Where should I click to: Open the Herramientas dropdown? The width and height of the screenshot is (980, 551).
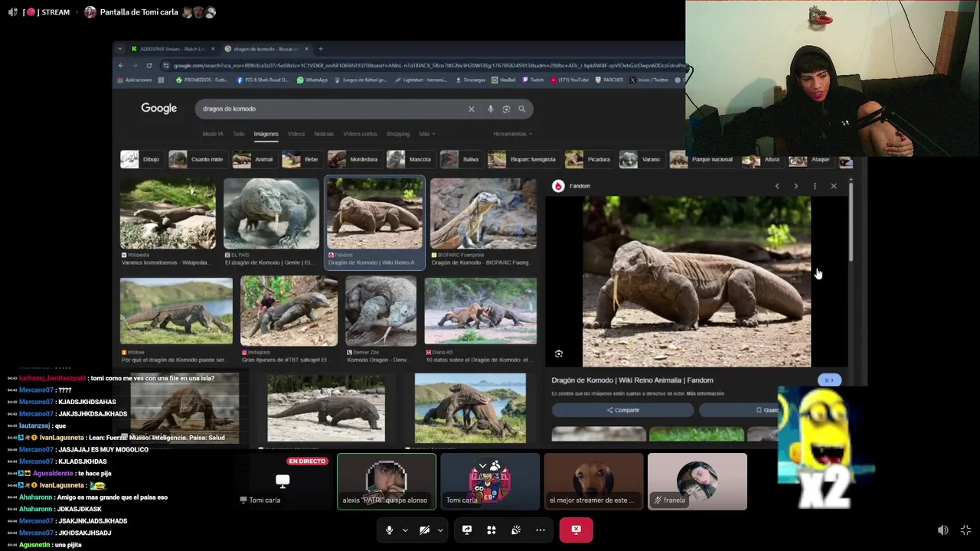tap(512, 134)
